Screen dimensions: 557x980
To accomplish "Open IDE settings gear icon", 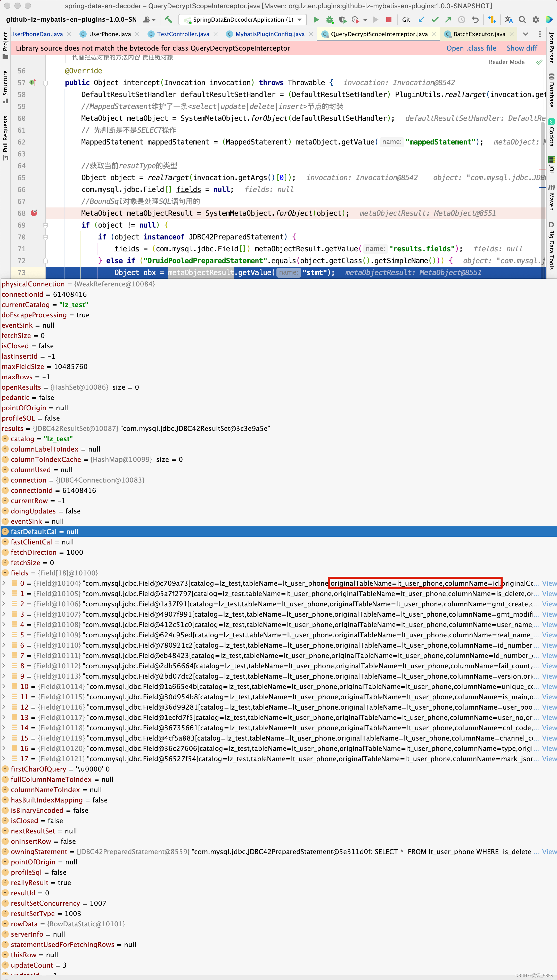I will pyautogui.click(x=536, y=20).
